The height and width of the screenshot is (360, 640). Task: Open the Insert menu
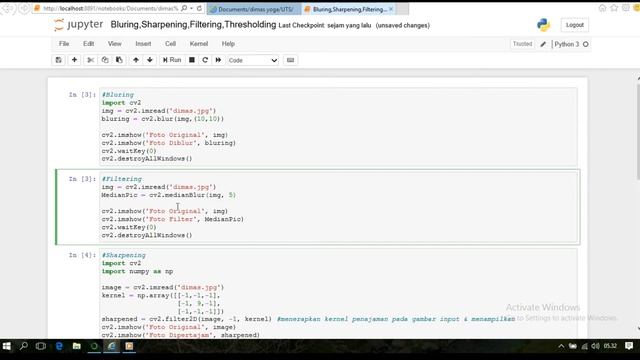point(143,44)
